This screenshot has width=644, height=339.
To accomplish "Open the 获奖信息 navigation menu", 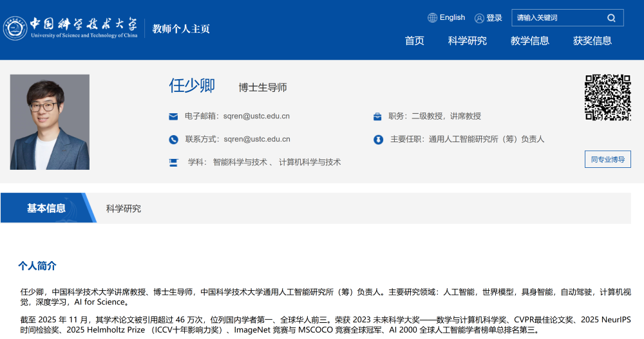I will (x=592, y=41).
